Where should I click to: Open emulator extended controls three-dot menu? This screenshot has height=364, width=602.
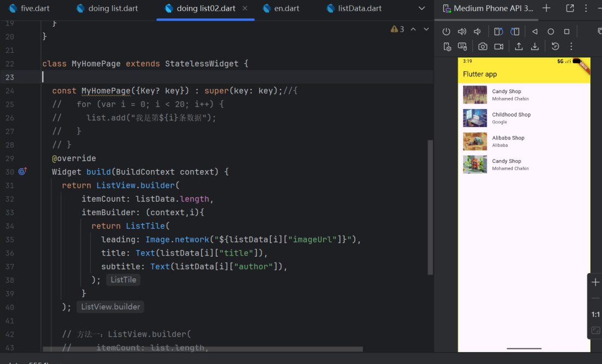point(571,46)
